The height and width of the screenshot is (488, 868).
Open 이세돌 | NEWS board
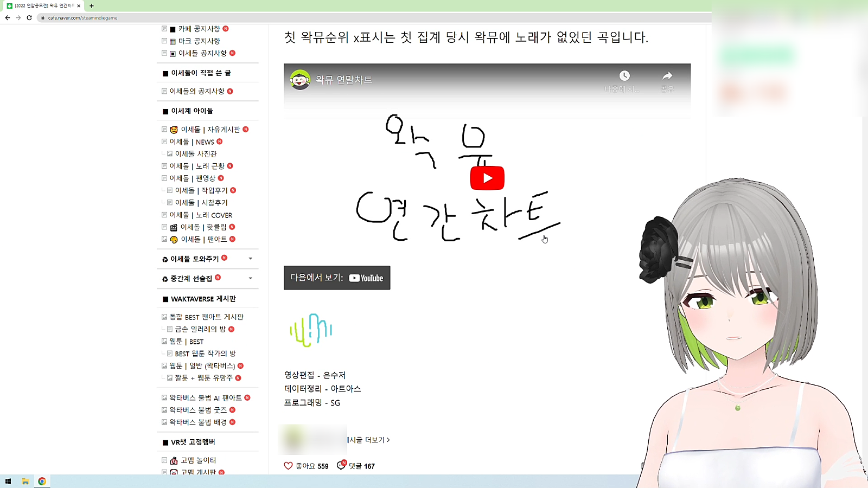192,142
